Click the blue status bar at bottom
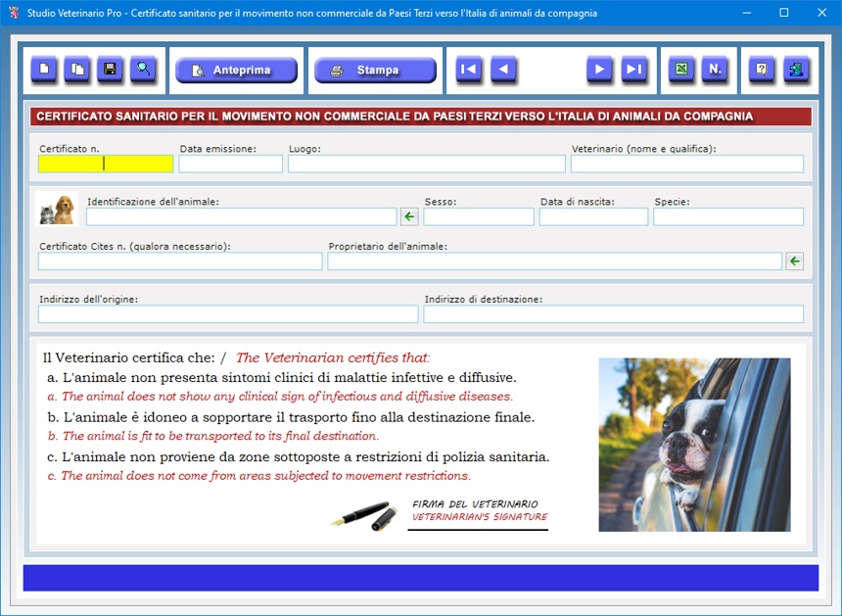This screenshot has height=616, width=842. pos(420,578)
